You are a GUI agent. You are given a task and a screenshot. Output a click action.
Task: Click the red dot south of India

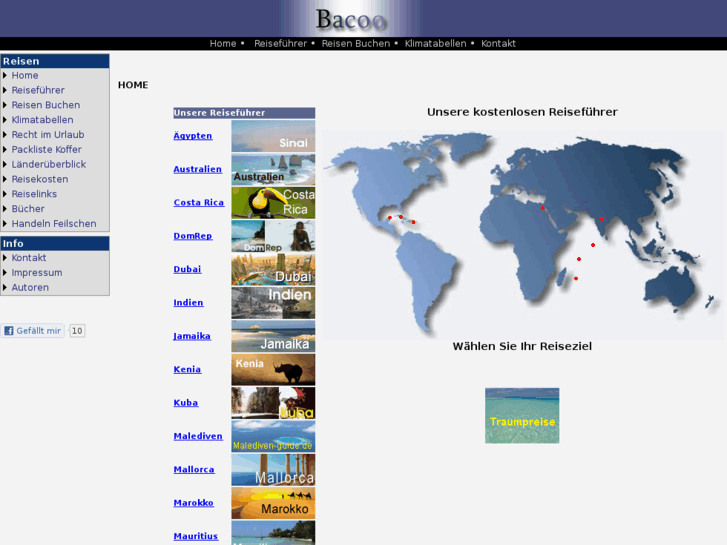point(593,245)
